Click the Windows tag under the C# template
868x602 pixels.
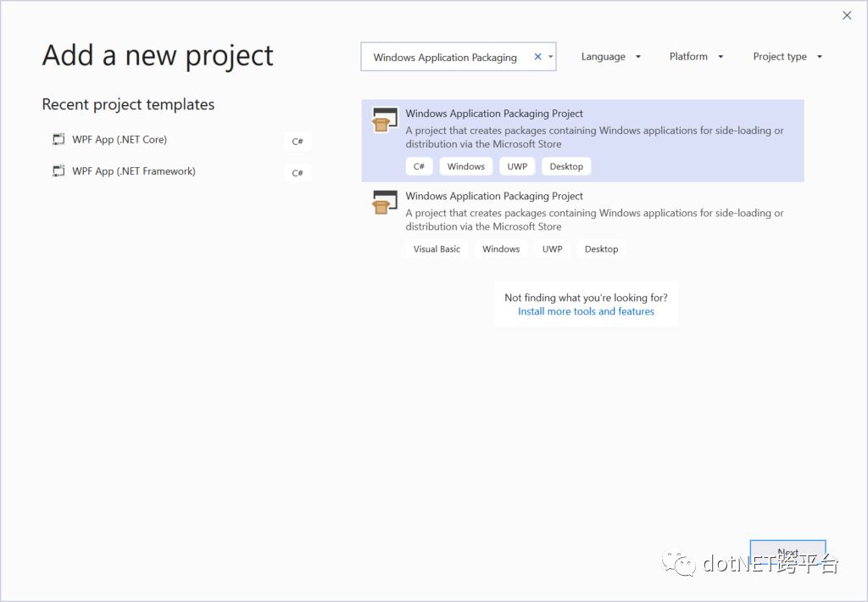pyautogui.click(x=465, y=166)
